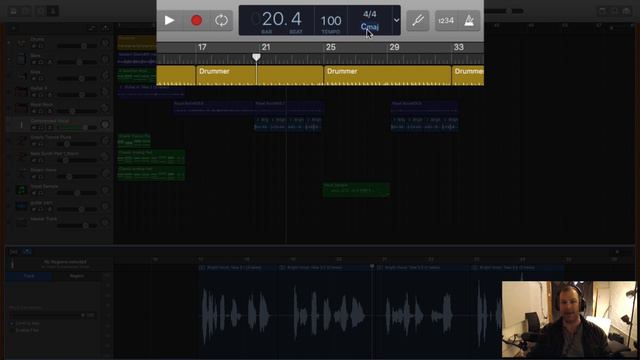The height and width of the screenshot is (360, 640).
Task: Toggle the Editors scissors icon
Action: coord(53,11)
